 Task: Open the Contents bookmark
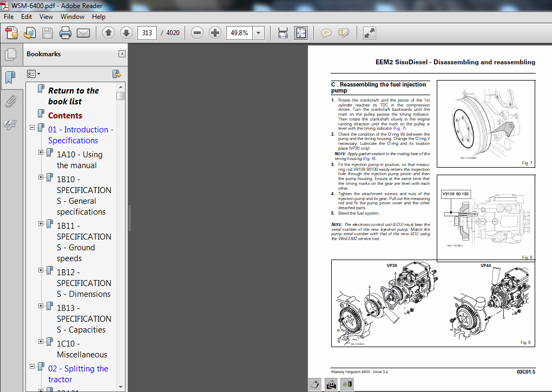(65, 116)
